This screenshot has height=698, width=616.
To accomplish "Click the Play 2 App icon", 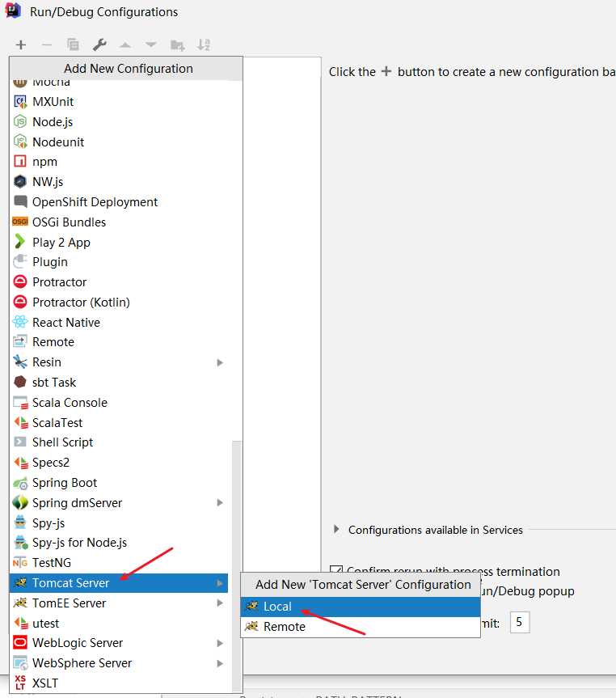I will coord(20,242).
